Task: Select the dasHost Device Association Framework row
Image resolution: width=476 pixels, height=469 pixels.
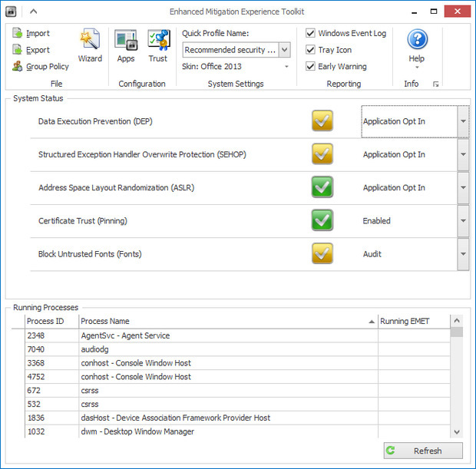Action: coord(237,418)
